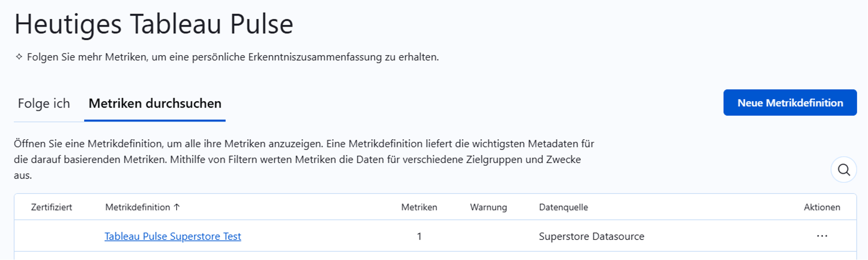Click the Öffnen Sie eine Metrikdefinition description paragraph
Image resolution: width=868 pixels, height=260 pixels.
[x=303, y=159]
